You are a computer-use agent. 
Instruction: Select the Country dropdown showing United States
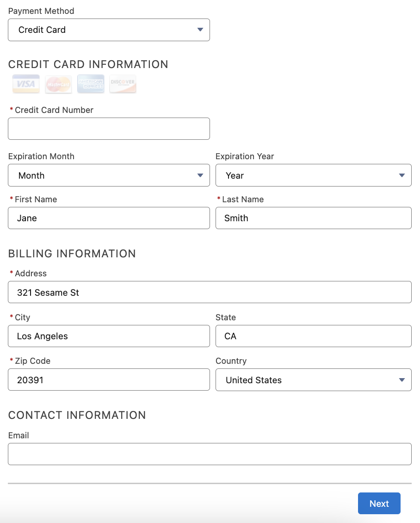coord(313,380)
